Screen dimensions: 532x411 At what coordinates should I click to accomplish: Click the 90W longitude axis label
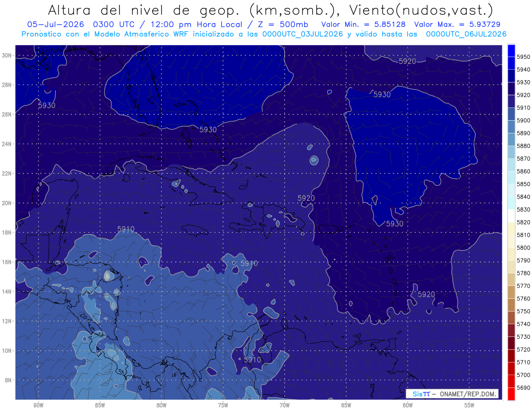coord(39,405)
